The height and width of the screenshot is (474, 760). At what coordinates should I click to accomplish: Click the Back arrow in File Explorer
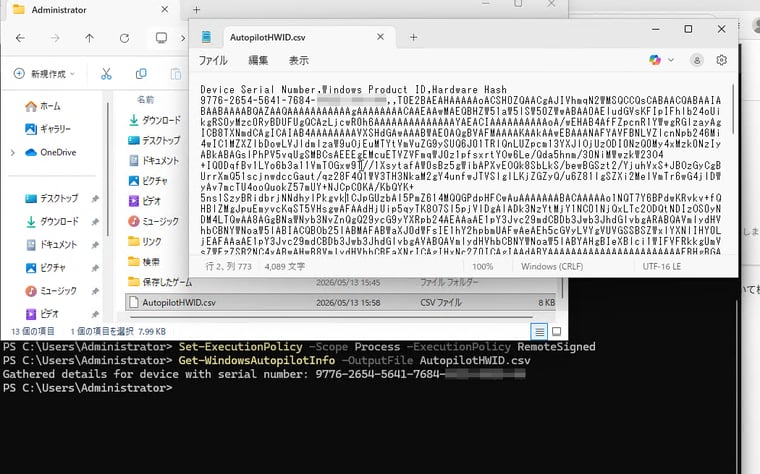20,38
